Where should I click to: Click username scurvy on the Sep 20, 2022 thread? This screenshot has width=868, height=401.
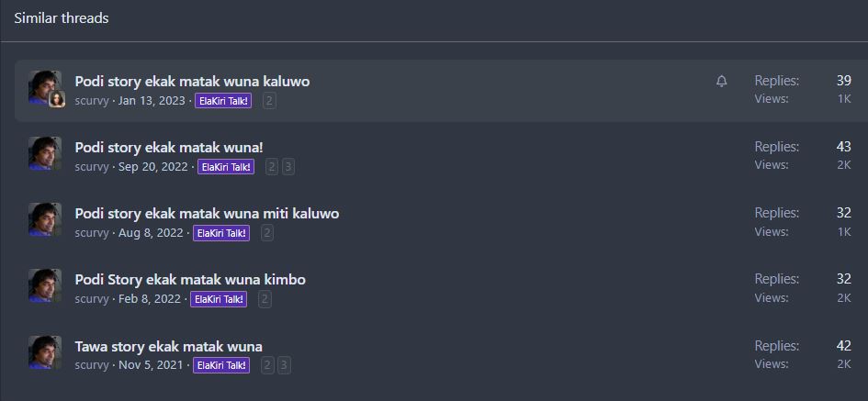click(92, 167)
